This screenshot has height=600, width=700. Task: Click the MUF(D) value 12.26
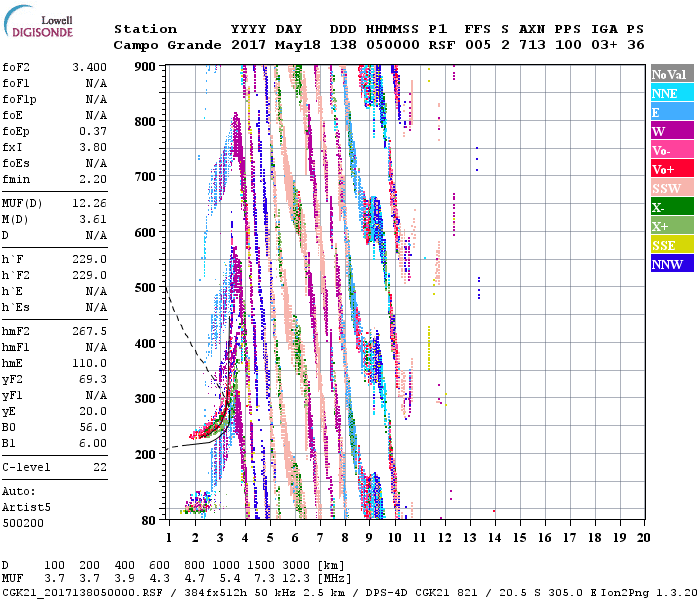(89, 204)
